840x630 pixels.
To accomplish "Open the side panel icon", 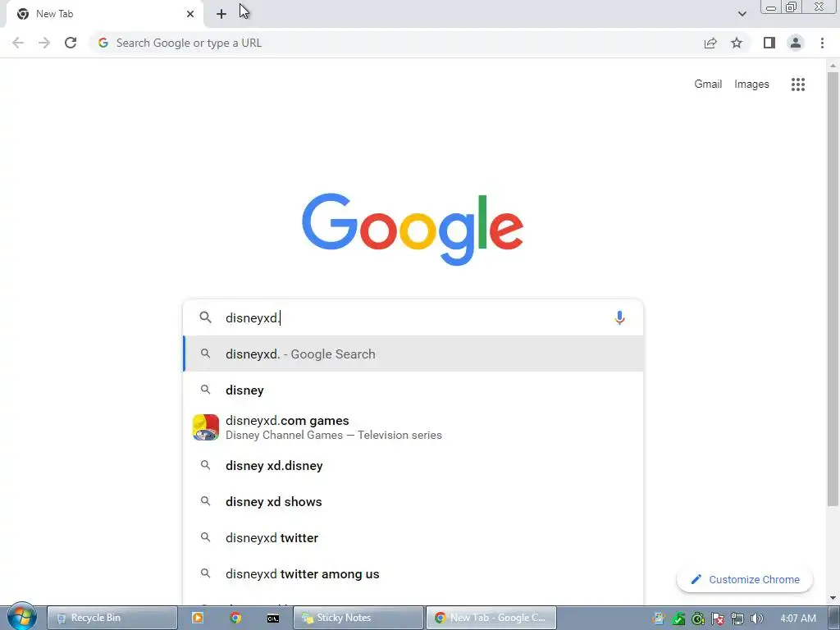I will [x=769, y=43].
